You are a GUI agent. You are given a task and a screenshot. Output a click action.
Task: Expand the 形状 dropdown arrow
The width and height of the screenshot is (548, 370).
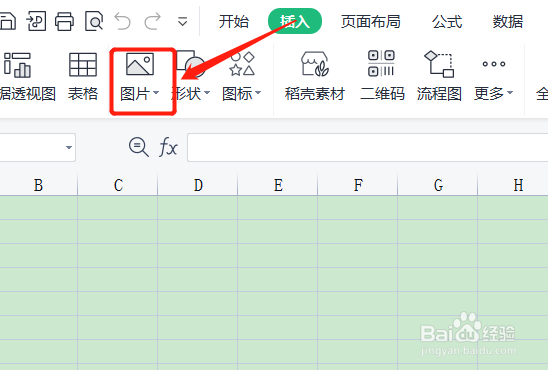207,93
